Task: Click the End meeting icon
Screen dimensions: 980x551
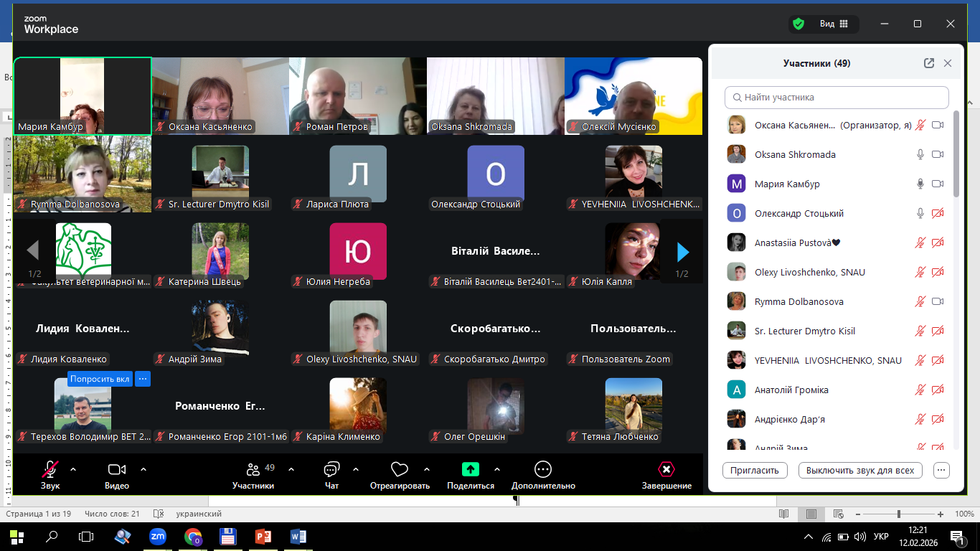Action: point(666,470)
